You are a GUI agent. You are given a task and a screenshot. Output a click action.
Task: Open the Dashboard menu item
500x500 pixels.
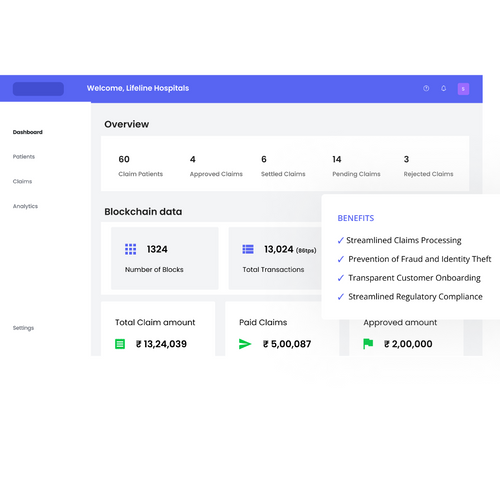(28, 132)
